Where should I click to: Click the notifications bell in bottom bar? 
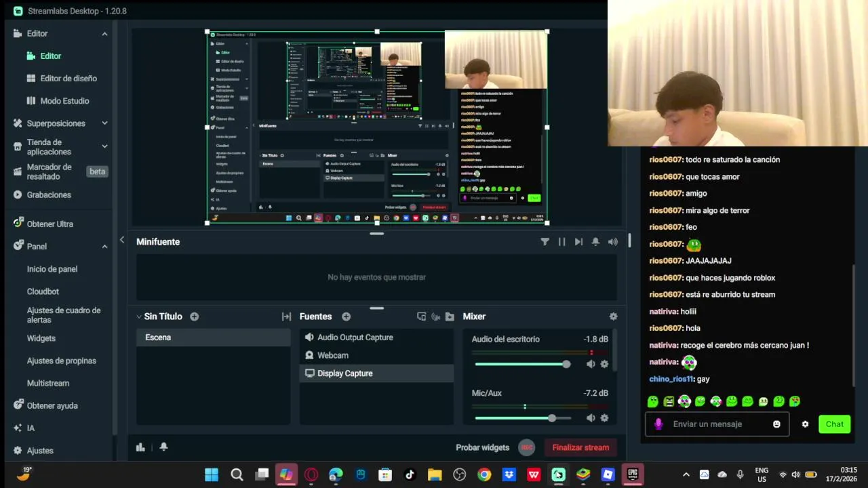[x=163, y=447]
